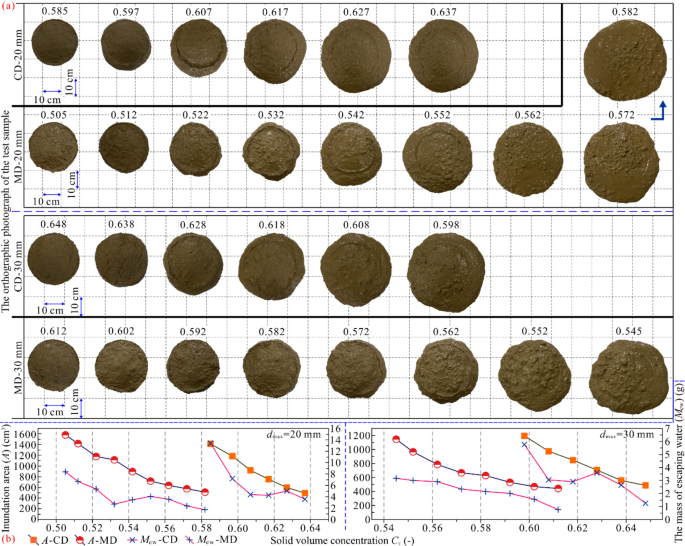Select the MD-30 mm sample labeled 0.612

pyautogui.click(x=54, y=367)
